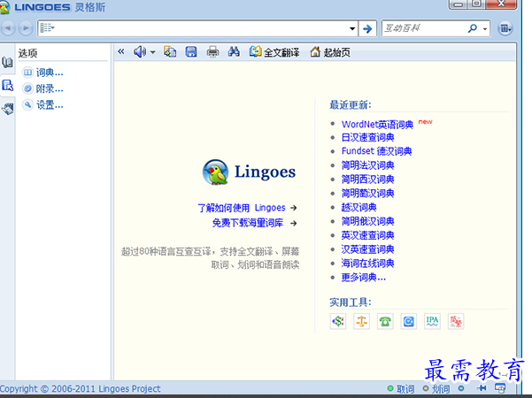Open 简明法汉词典 link
The image size is (532, 398).
coord(367,165)
